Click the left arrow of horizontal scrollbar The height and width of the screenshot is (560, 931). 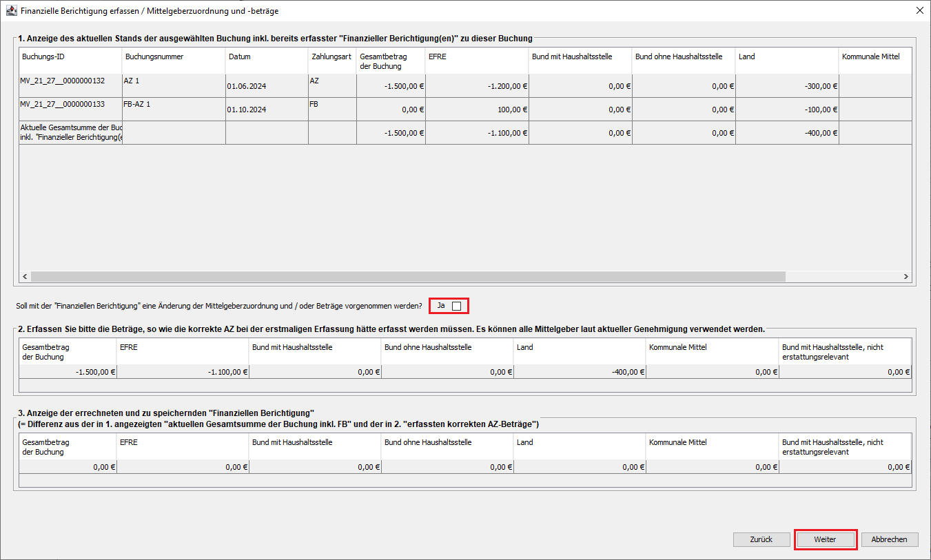tap(25, 276)
